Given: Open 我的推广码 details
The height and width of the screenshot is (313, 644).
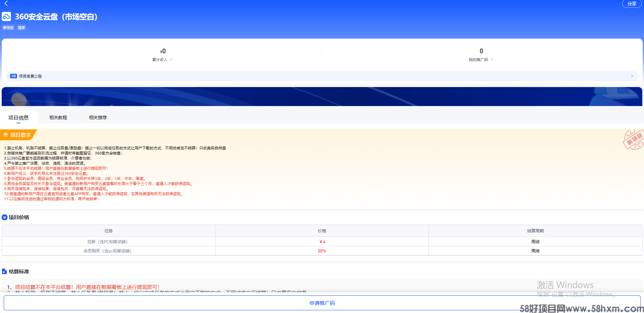Looking at the screenshot, I should 478,60.
